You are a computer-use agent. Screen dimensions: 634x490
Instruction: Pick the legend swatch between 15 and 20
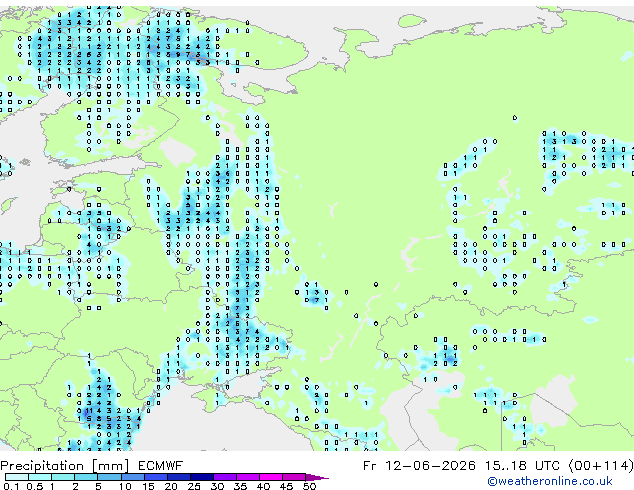(x=155, y=477)
